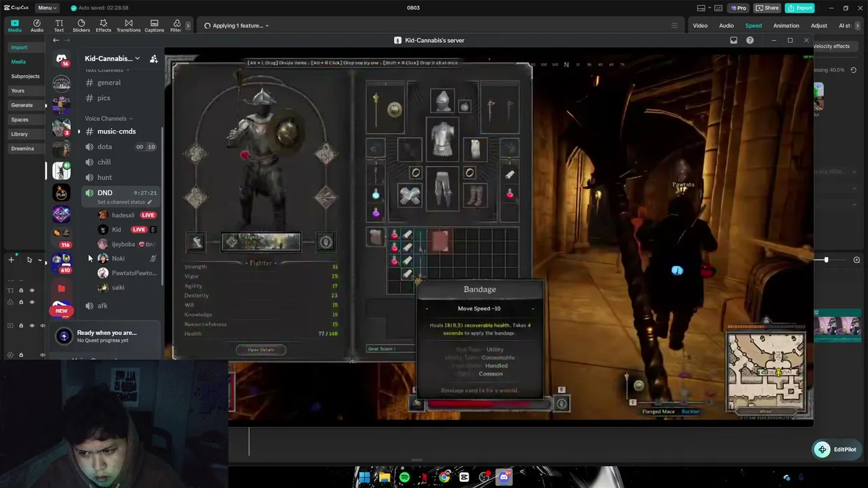Select the DND voice channel
Image resolution: width=868 pixels, height=488 pixels.
[104, 192]
